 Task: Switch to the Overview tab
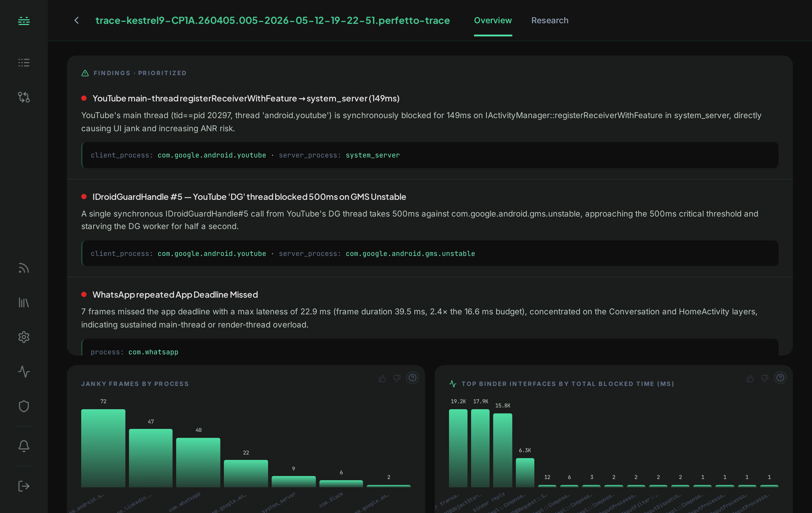click(493, 20)
